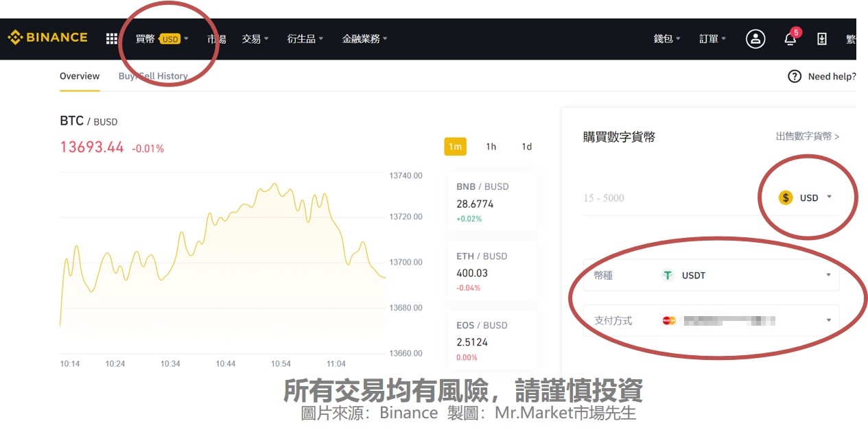Open the 幣種 USDT coin dropdown
Screen dimensions: 868x432
pos(711,275)
